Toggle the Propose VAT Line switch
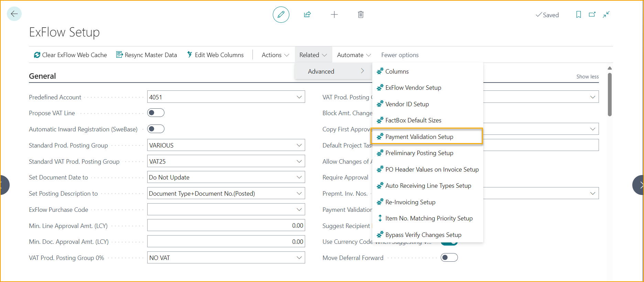This screenshot has height=282, width=644. [x=156, y=113]
